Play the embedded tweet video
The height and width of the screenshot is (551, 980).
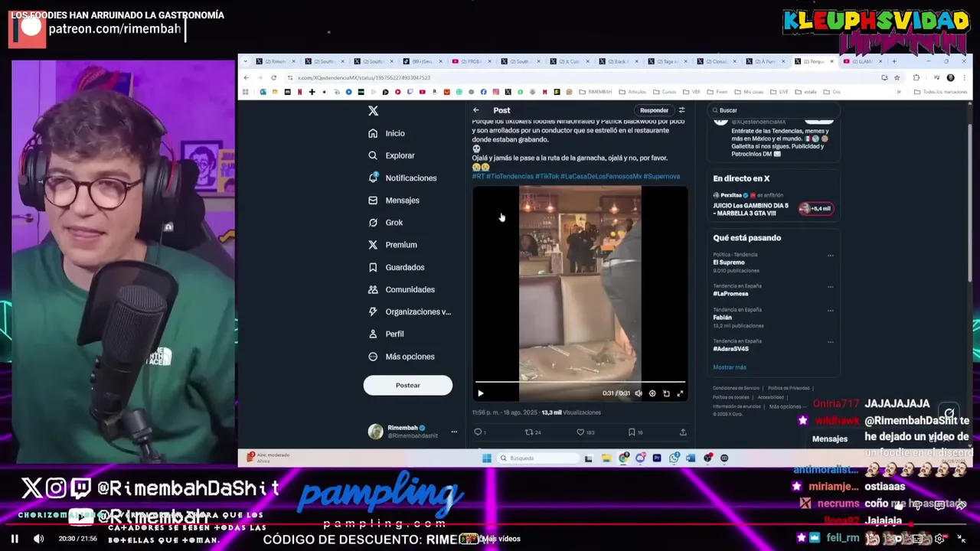point(481,393)
